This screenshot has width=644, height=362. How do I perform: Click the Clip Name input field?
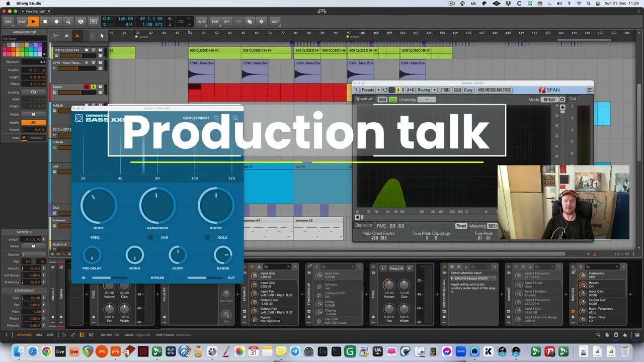[23, 39]
